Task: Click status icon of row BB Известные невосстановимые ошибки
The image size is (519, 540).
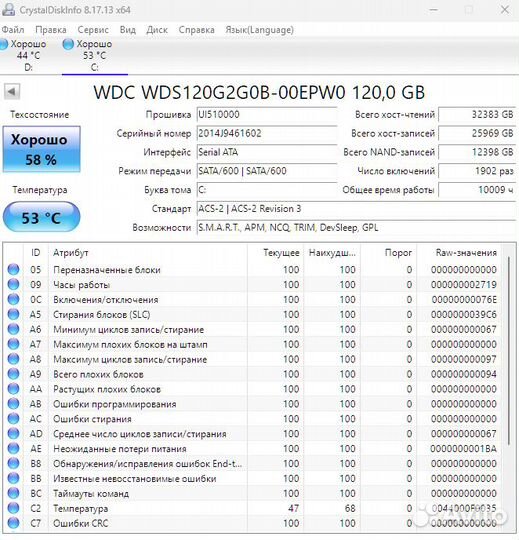Action: pyautogui.click(x=13, y=478)
